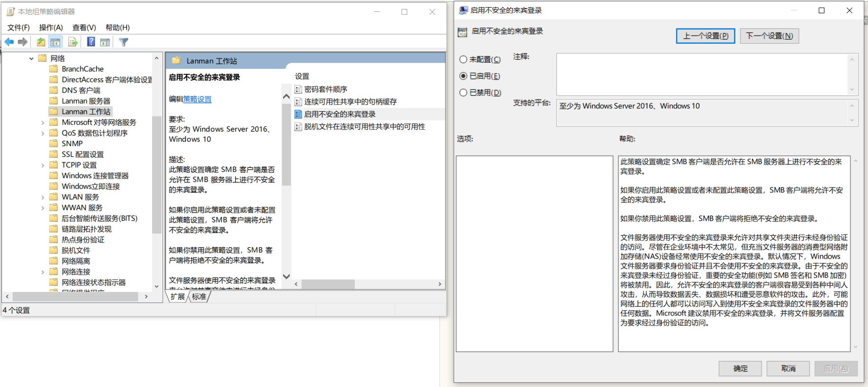Click 脱机文件在连续可用性共享中的可用性 policy icon
The image size is (868, 387).
298,126
